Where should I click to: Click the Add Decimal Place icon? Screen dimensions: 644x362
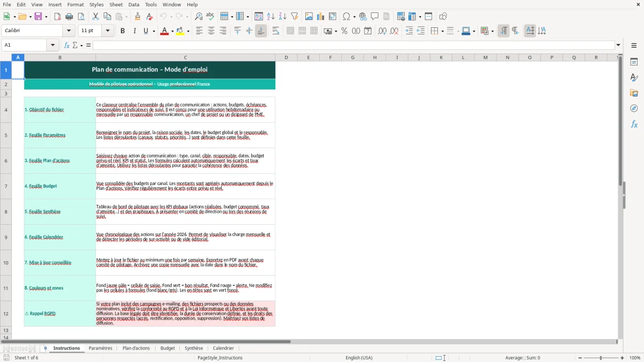click(x=382, y=31)
